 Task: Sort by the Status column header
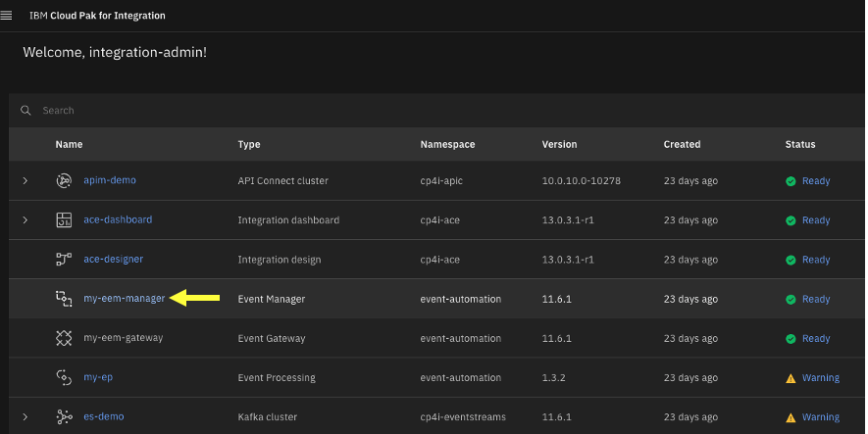click(x=799, y=144)
